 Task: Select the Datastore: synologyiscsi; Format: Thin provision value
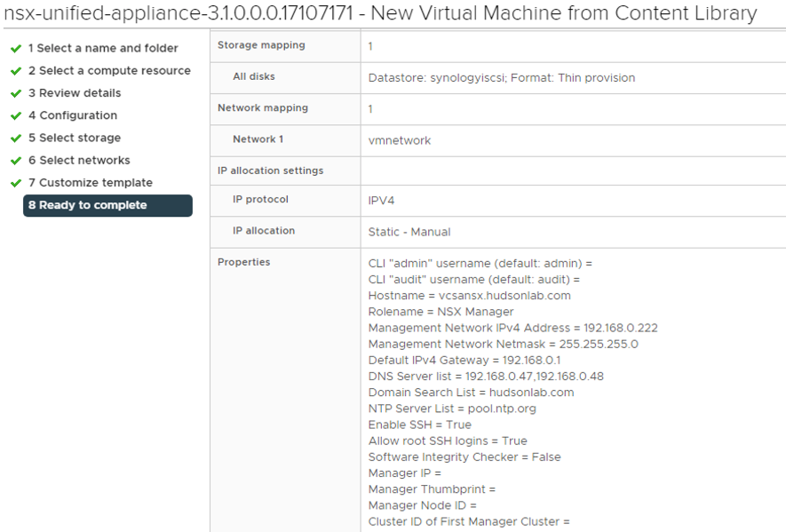point(501,78)
